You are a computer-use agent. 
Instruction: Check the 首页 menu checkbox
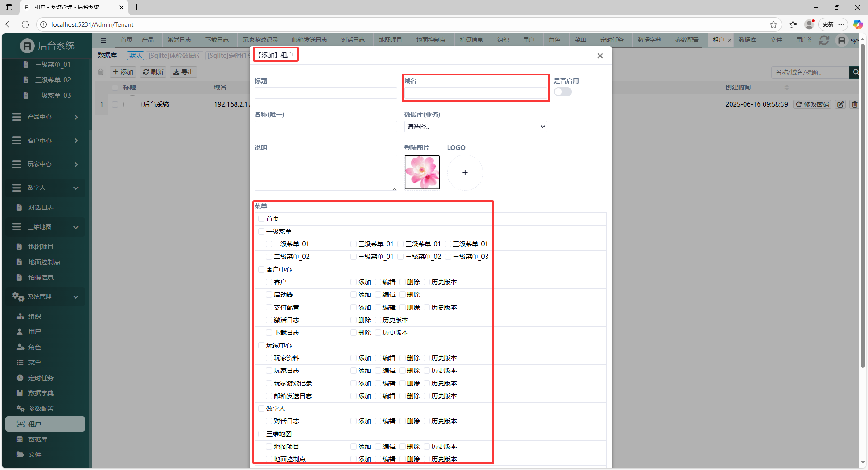tap(261, 219)
